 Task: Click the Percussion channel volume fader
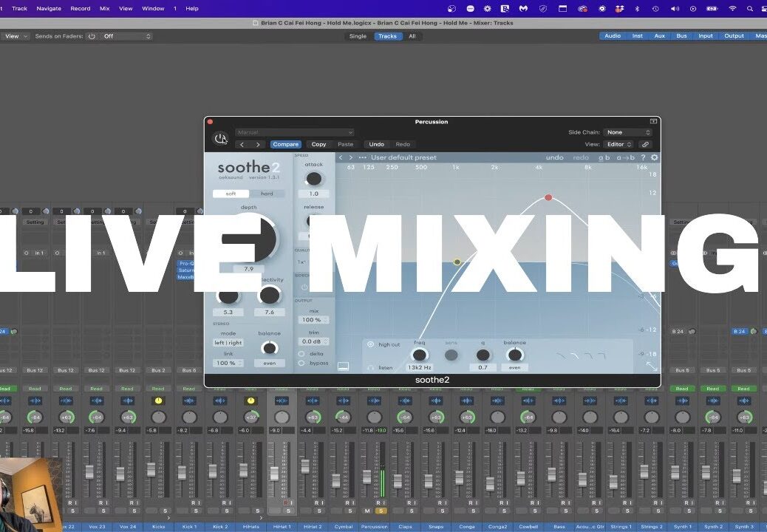[x=367, y=477]
